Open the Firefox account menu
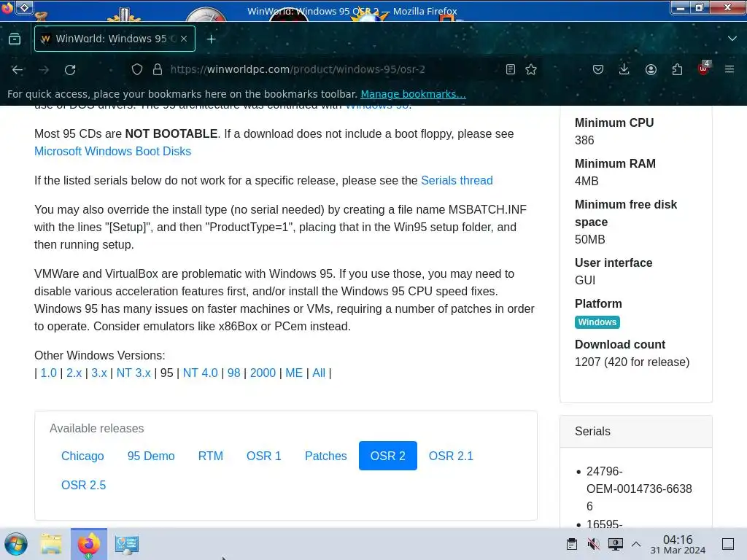Viewport: 747px width, 560px height. (x=651, y=69)
